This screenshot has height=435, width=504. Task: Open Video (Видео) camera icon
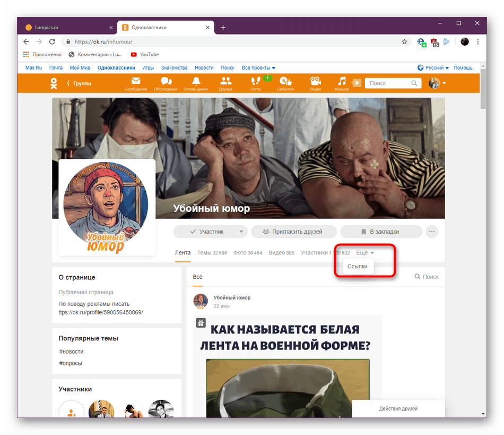[315, 83]
